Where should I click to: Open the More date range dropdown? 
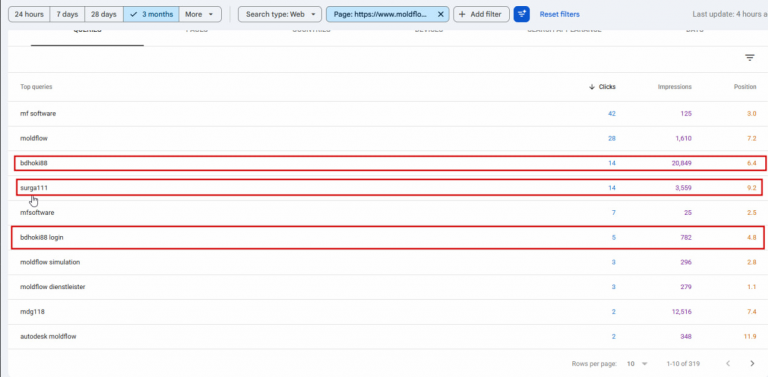(x=200, y=14)
